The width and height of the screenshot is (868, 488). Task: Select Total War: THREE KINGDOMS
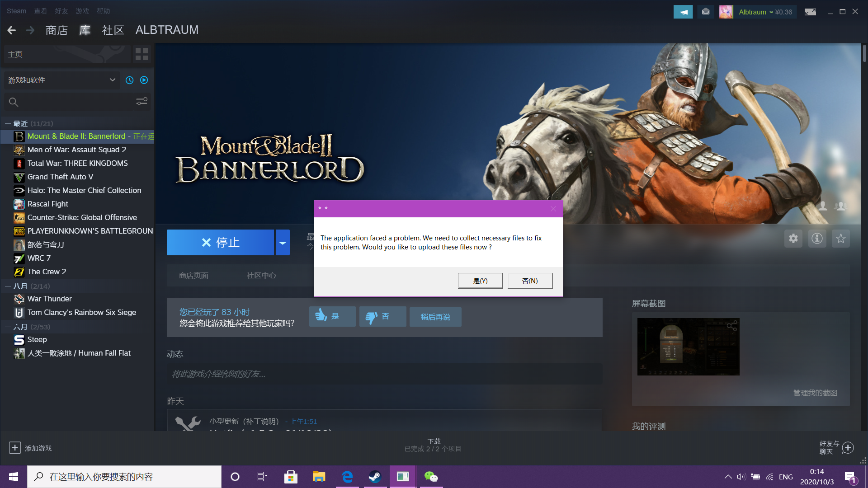click(78, 163)
